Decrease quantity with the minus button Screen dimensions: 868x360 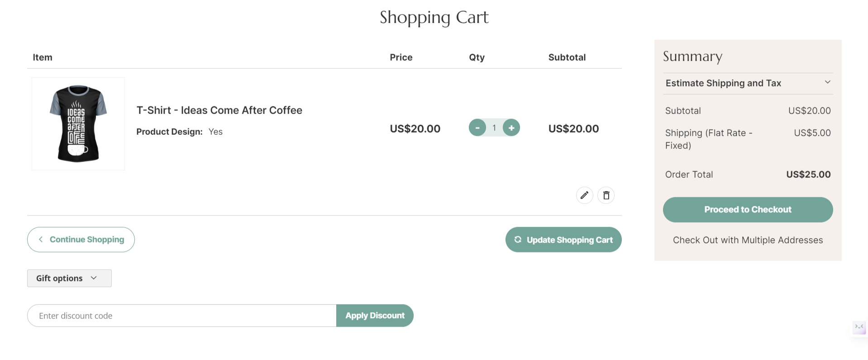coord(477,128)
